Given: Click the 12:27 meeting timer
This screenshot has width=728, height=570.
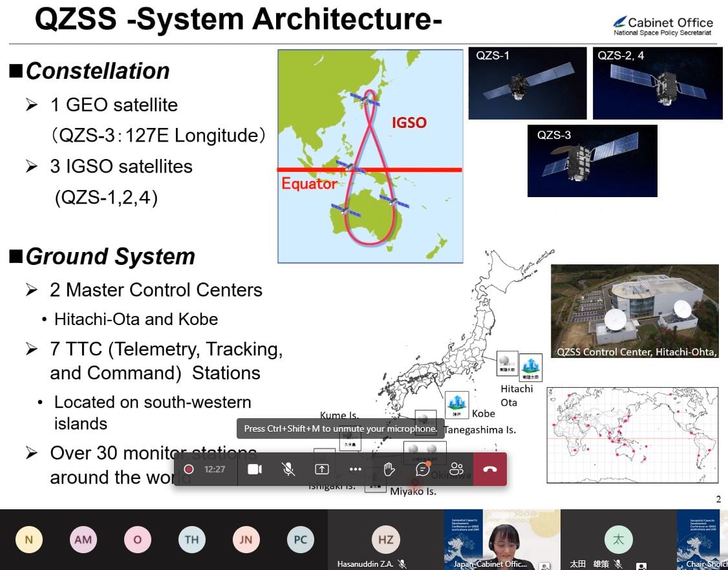Looking at the screenshot, I should pos(215,469).
